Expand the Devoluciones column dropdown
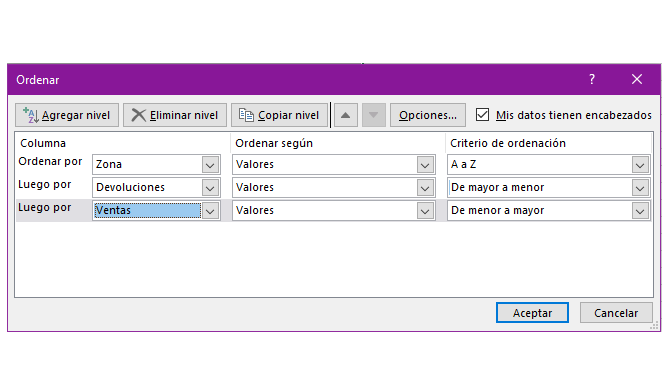The width and height of the screenshot is (668, 385). point(210,188)
